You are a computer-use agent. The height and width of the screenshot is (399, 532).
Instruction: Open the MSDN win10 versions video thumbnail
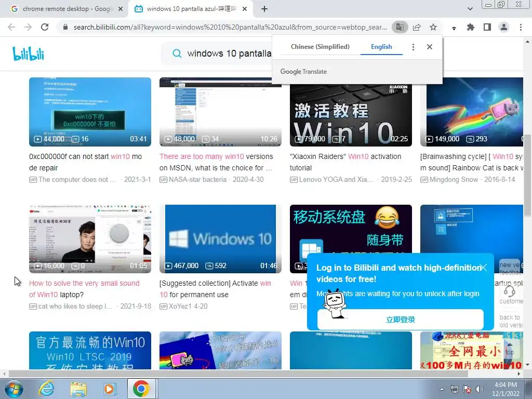pyautogui.click(x=220, y=112)
